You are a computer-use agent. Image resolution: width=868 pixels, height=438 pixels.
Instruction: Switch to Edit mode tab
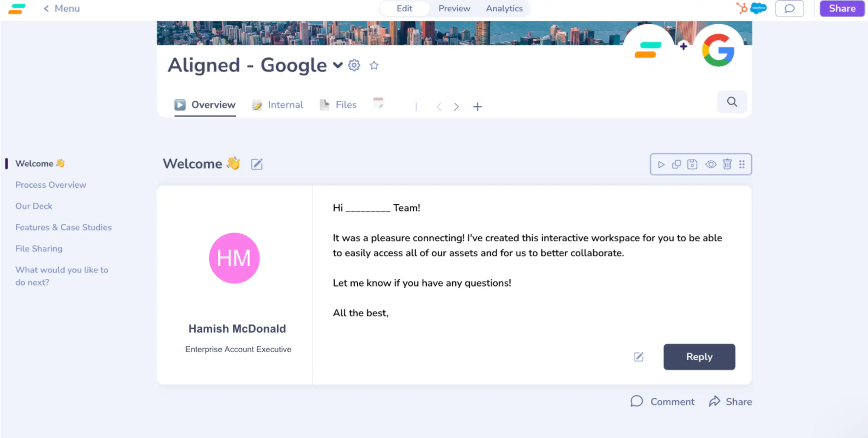404,8
